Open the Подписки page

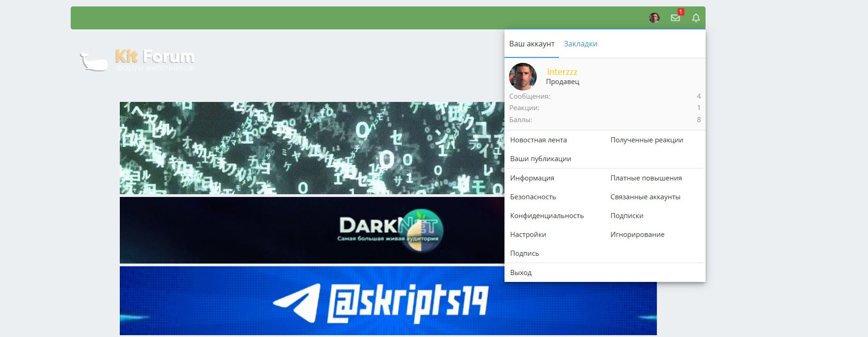point(627,216)
